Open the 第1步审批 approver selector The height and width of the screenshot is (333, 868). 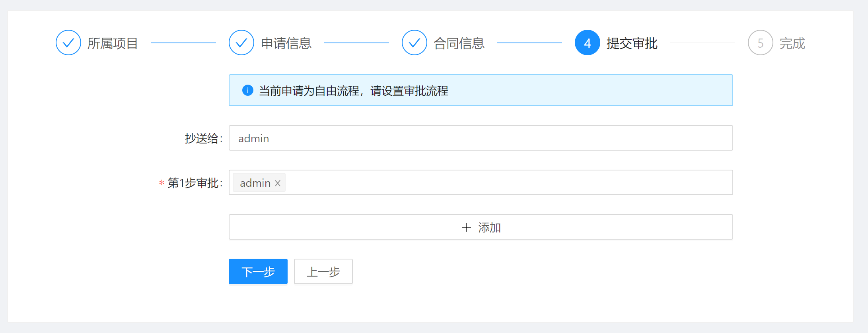[x=481, y=182]
